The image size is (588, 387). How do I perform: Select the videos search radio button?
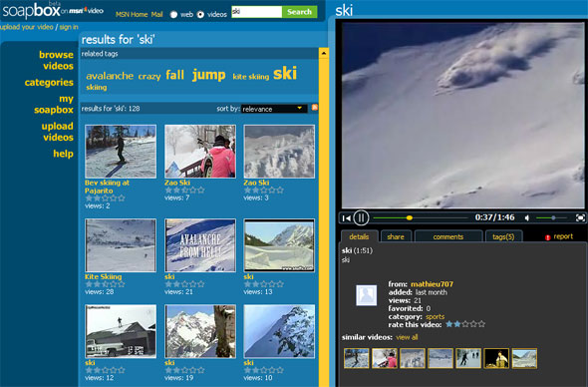click(x=200, y=15)
